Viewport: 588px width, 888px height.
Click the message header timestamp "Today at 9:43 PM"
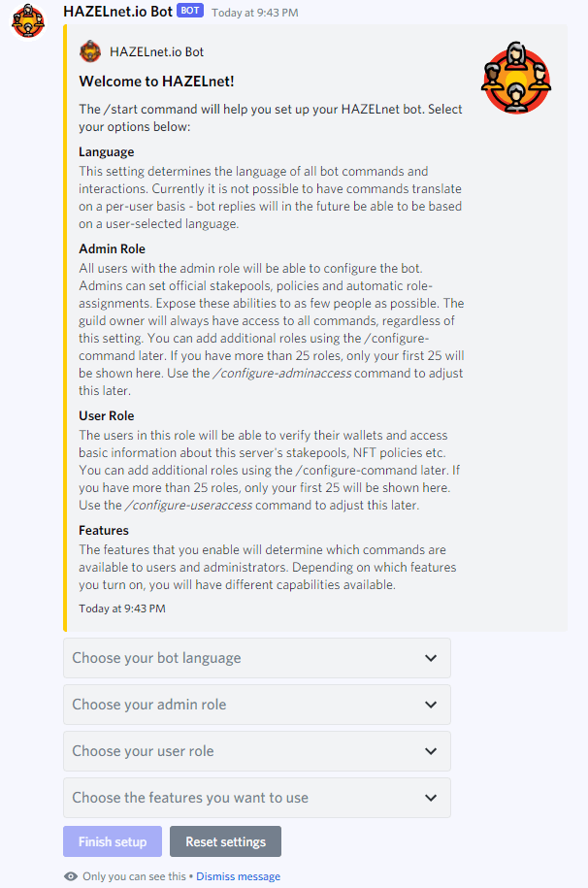(255, 13)
